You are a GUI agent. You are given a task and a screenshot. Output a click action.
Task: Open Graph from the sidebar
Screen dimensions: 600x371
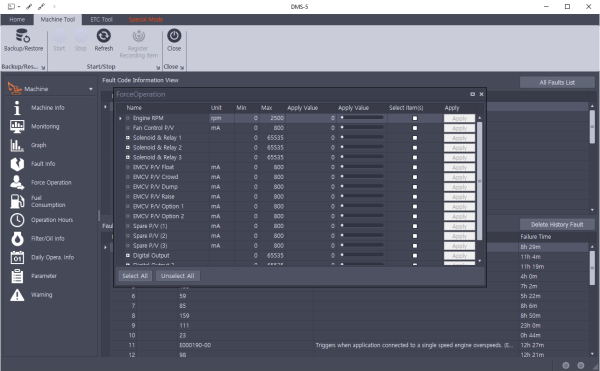pyautogui.click(x=38, y=145)
